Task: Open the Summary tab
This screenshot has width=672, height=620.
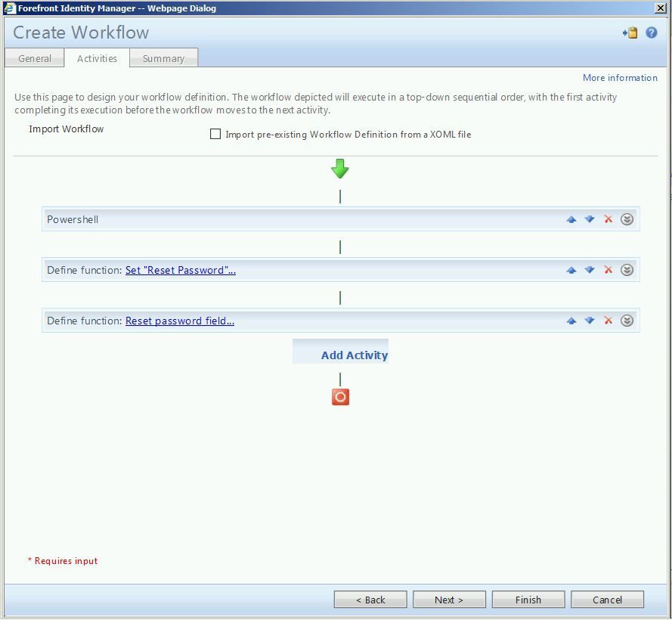Action: 164,58
